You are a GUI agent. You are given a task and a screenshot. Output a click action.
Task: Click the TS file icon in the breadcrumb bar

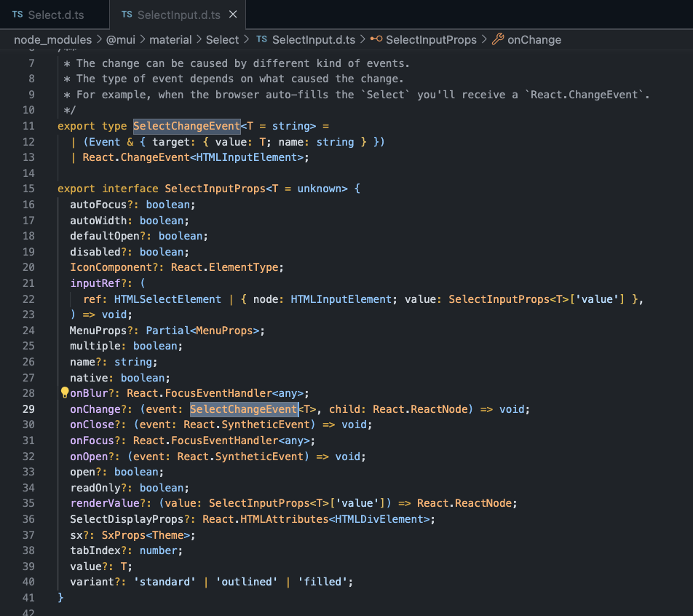[261, 39]
